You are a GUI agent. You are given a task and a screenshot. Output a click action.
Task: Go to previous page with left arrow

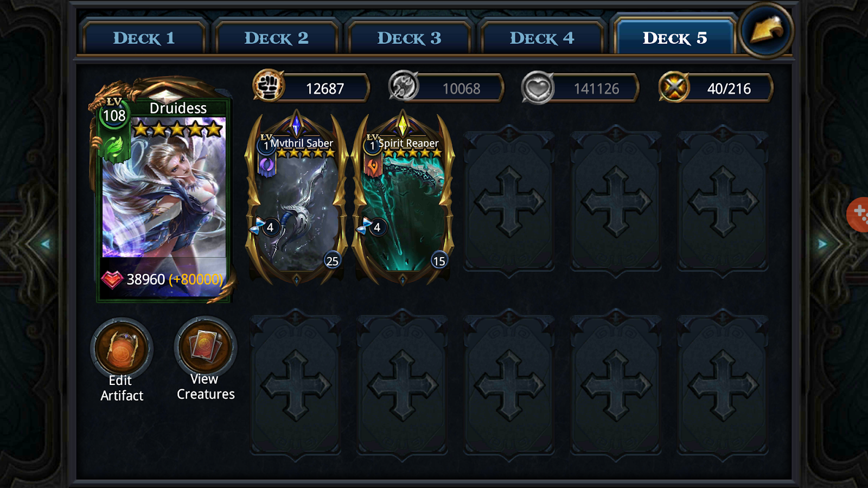(46, 244)
